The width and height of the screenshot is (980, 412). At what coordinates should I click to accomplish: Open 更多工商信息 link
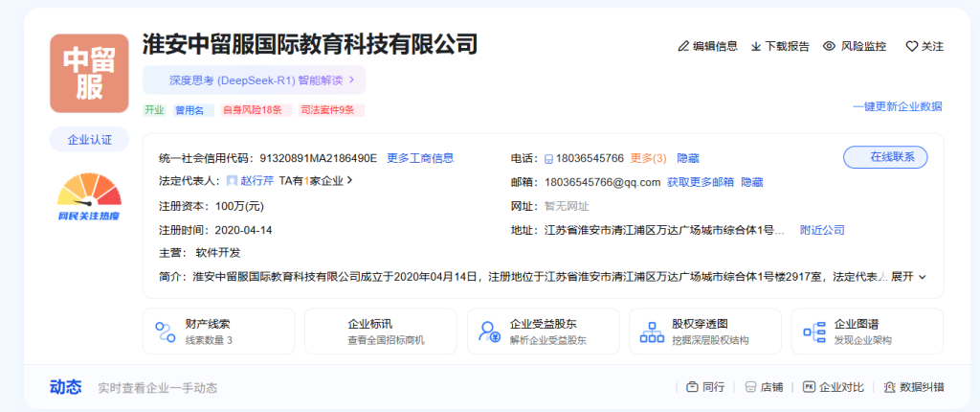(420, 158)
